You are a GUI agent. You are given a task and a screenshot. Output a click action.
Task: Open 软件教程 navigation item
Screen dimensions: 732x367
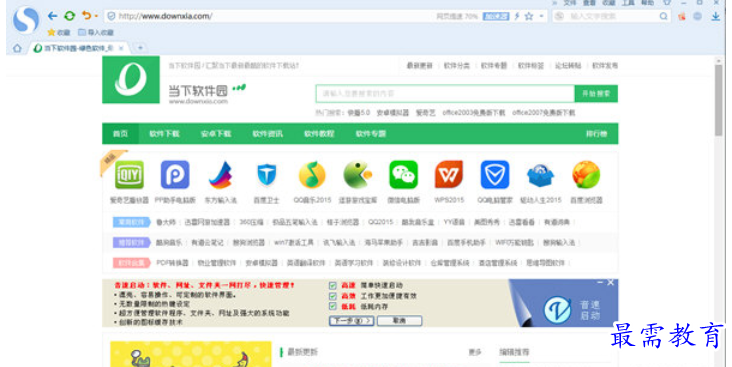pos(319,134)
